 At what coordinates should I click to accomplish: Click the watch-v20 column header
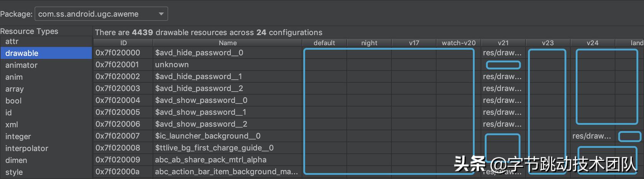[458, 43]
